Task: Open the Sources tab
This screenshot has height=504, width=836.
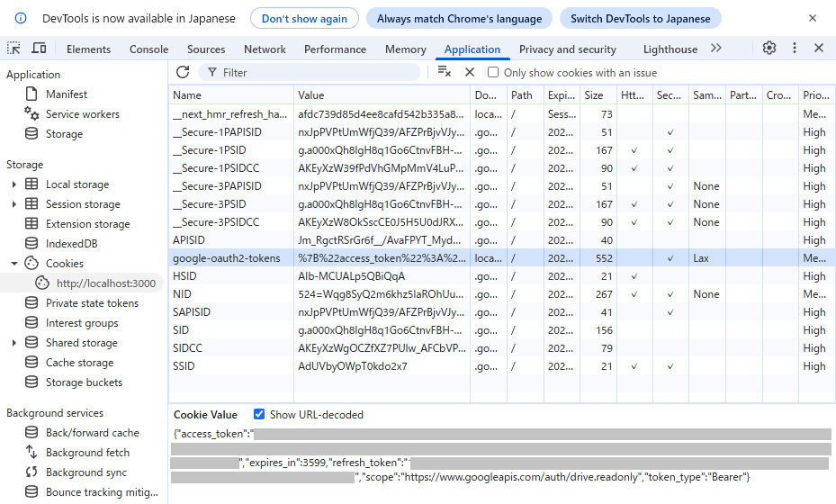Action: (206, 49)
